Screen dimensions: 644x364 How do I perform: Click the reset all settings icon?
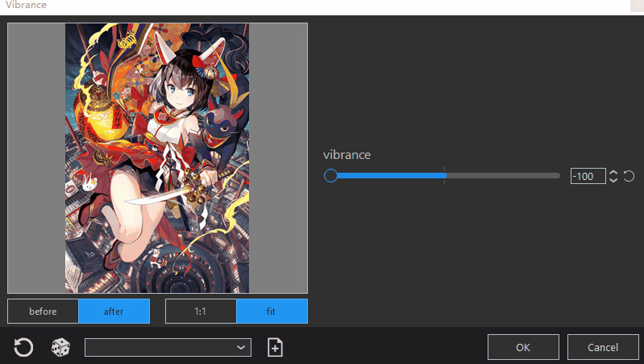click(23, 347)
